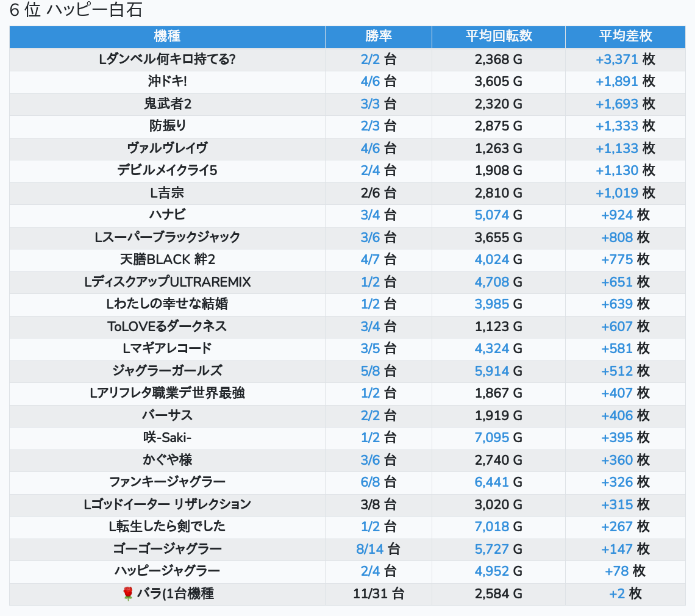
Task: Click the 沖ドキ! row name
Action: [167, 81]
